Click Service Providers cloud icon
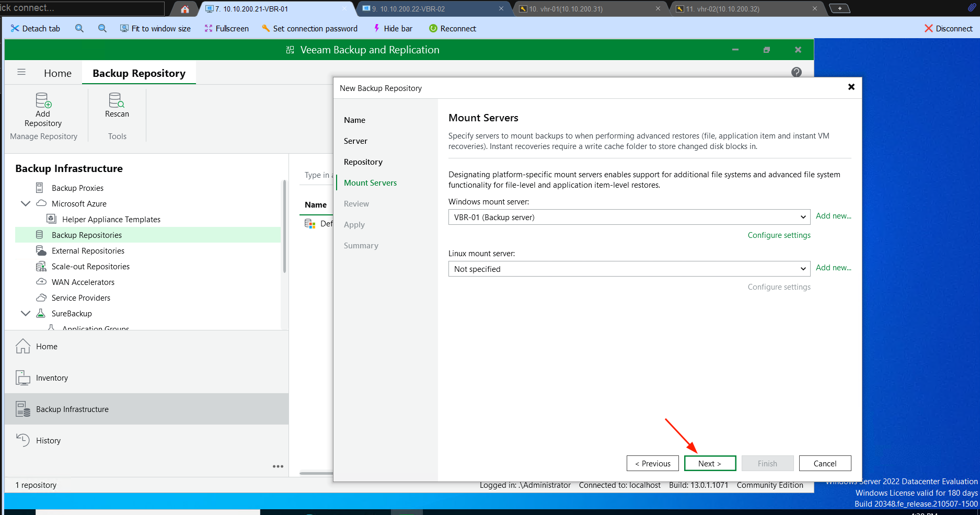Image resolution: width=980 pixels, height=515 pixels. click(x=41, y=297)
